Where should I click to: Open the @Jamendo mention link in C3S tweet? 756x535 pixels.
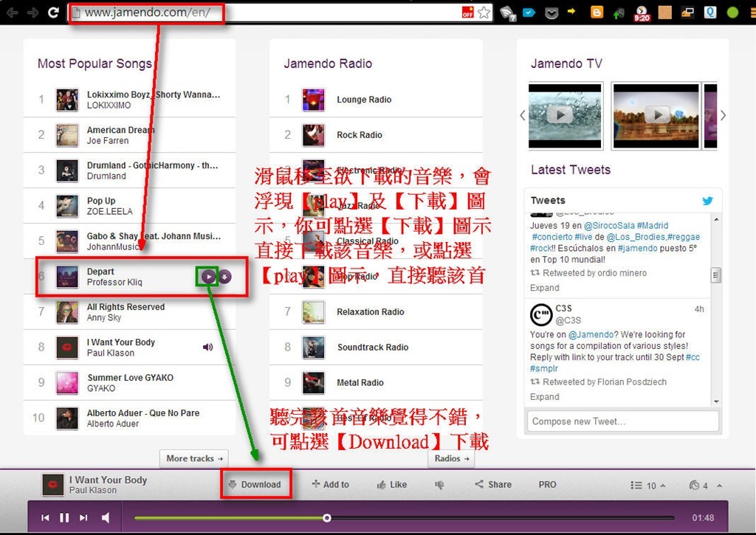tap(591, 334)
